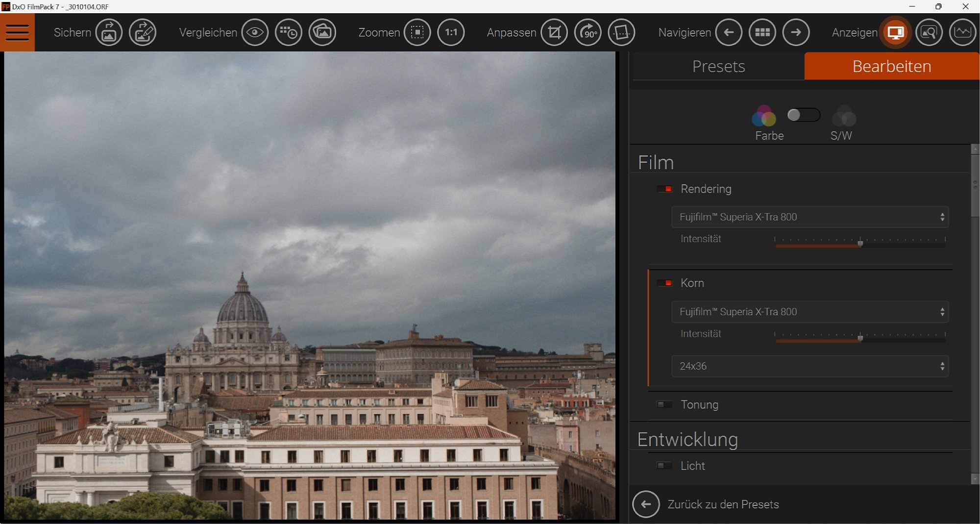This screenshot has height=524, width=980.
Task: Click the Rendering Intensität slider handle
Action: point(860,244)
